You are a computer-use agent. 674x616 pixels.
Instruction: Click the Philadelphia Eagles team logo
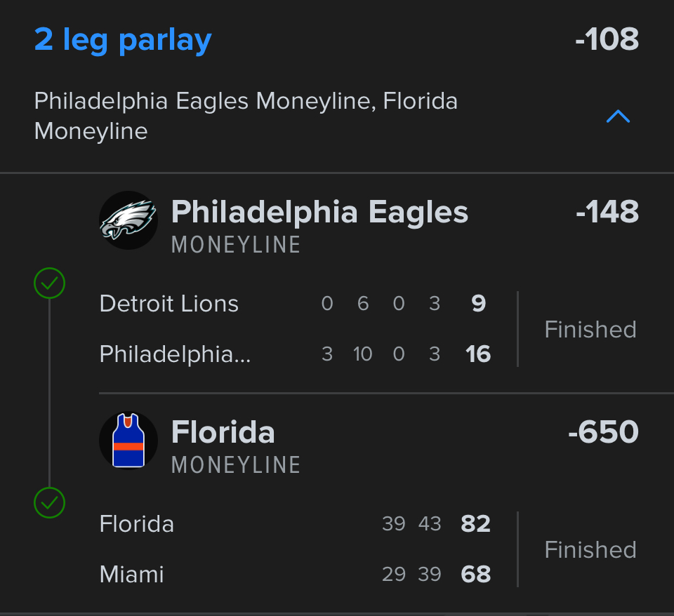coord(128,220)
